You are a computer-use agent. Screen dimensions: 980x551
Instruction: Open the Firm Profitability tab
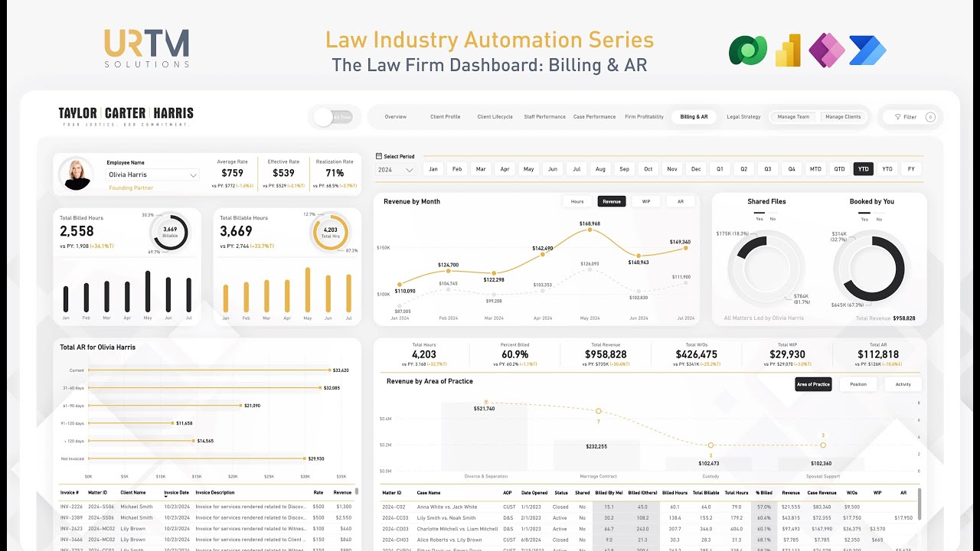click(x=644, y=117)
